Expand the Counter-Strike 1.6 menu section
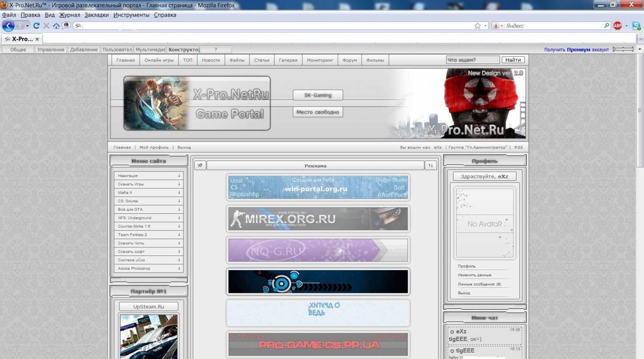644x359 pixels. pos(148,226)
